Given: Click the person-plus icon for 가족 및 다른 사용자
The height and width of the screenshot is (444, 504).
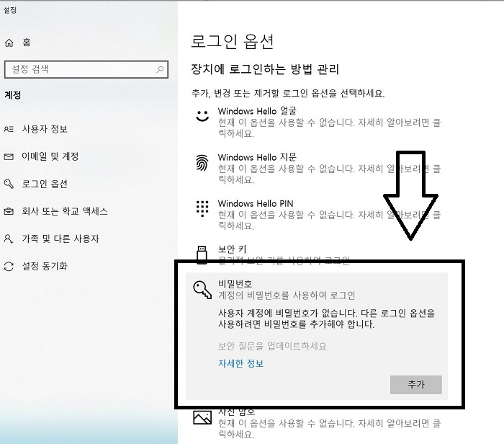Looking at the screenshot, I should tap(9, 239).
